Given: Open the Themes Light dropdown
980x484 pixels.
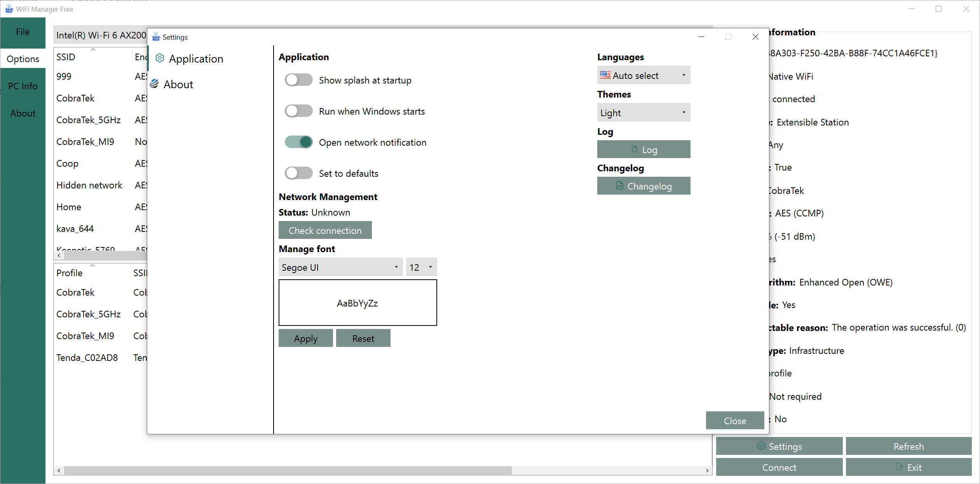Looking at the screenshot, I should click(x=643, y=112).
